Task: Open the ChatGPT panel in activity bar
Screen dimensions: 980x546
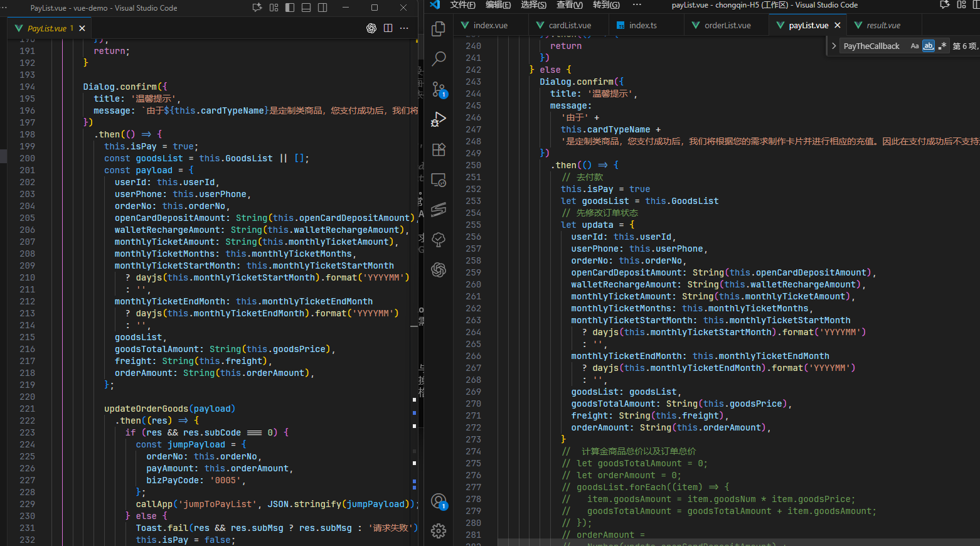Action: tap(439, 270)
